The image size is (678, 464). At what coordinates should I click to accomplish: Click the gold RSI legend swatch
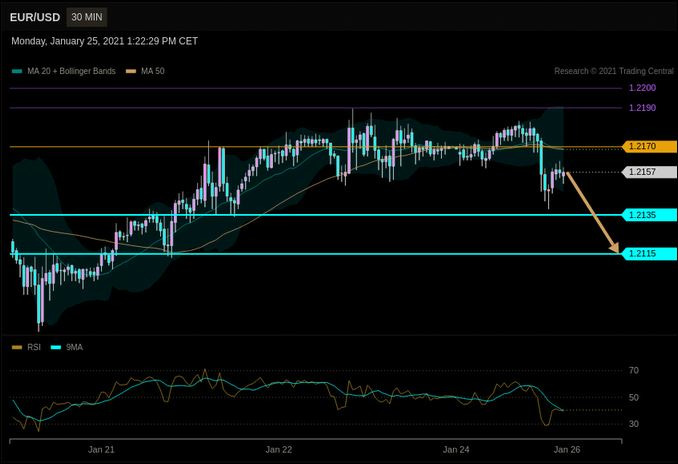point(17,347)
